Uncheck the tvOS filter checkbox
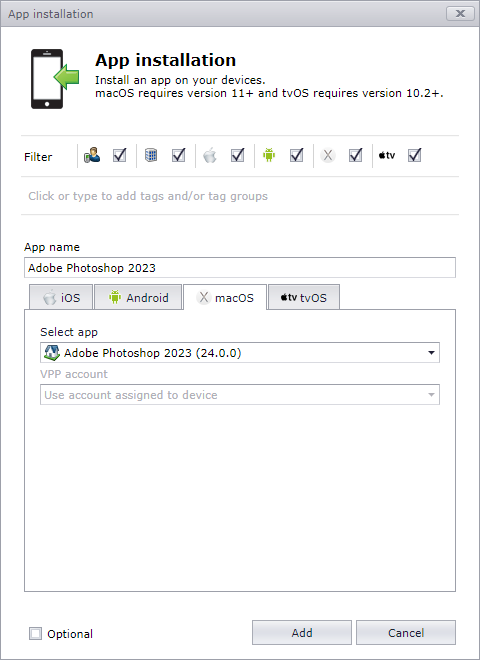 415,155
